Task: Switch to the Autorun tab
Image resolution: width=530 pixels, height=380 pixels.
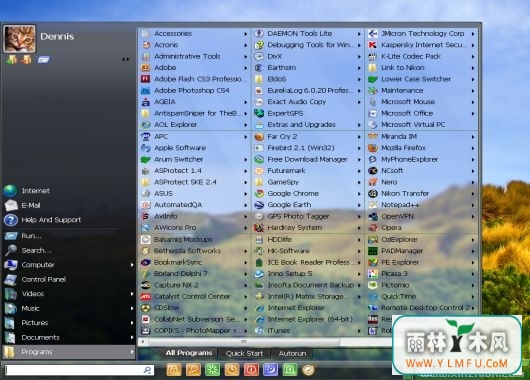Action: pyautogui.click(x=292, y=353)
